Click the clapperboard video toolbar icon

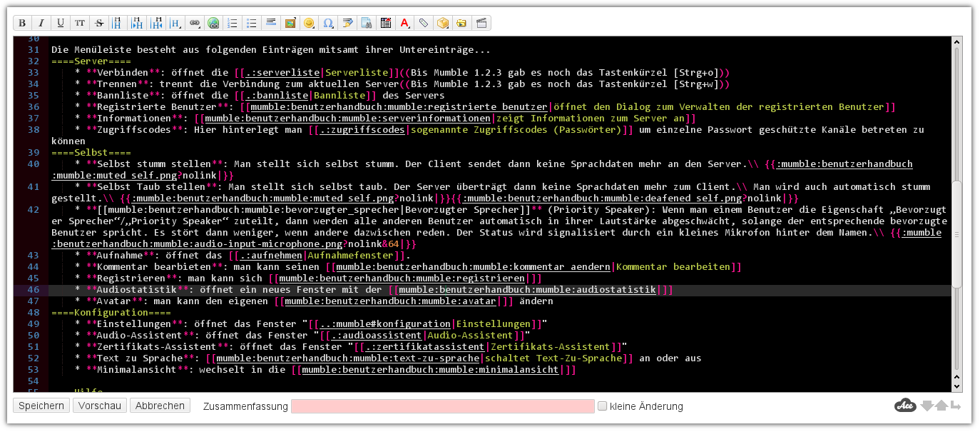481,23
